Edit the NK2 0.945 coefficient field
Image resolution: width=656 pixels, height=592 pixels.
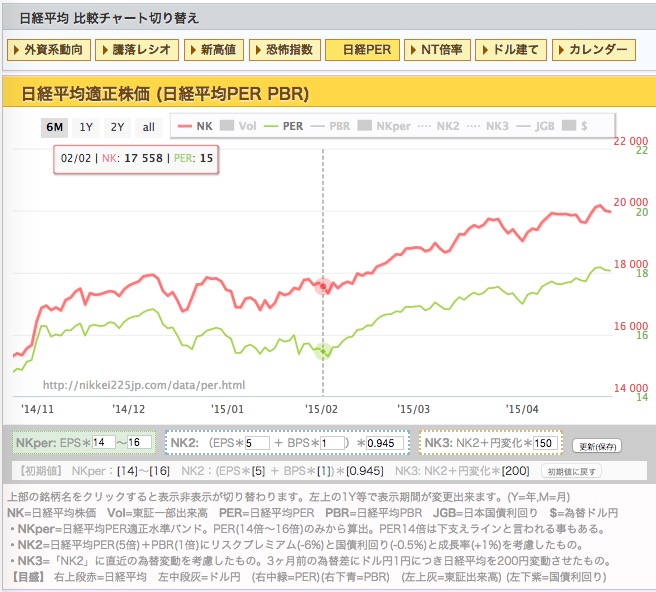[x=385, y=443]
